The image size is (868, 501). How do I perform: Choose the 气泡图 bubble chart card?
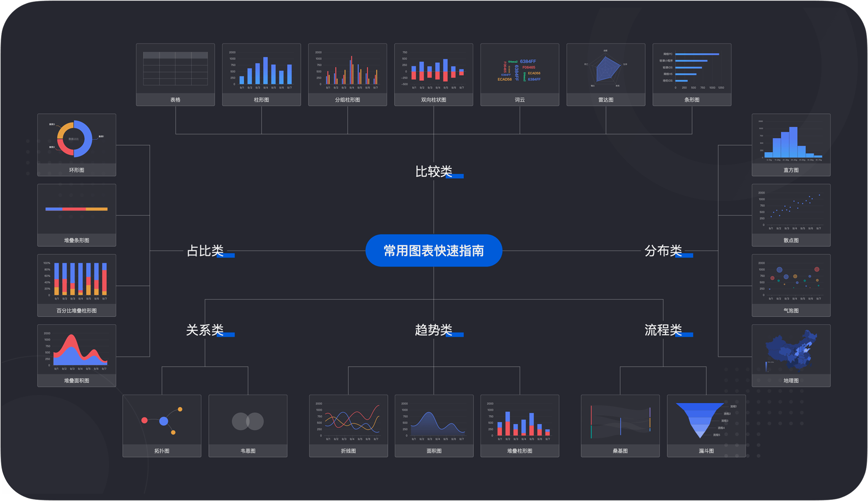[791, 285]
